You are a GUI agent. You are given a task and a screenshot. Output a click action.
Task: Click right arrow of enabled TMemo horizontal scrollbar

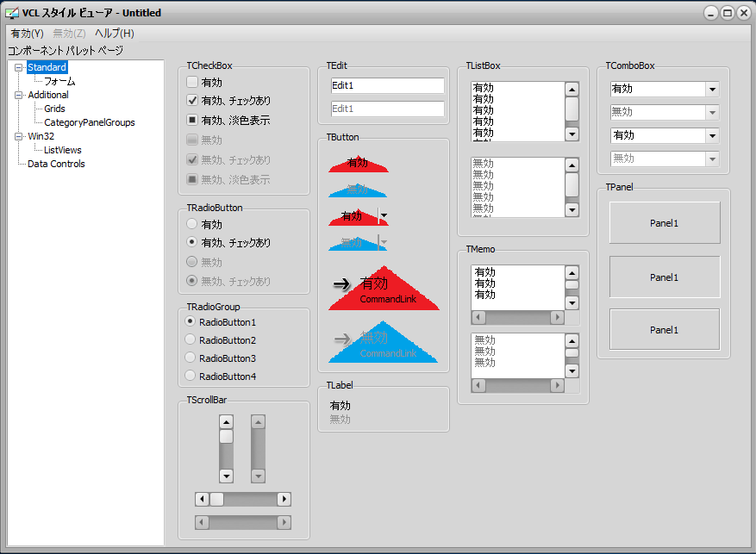click(x=558, y=317)
